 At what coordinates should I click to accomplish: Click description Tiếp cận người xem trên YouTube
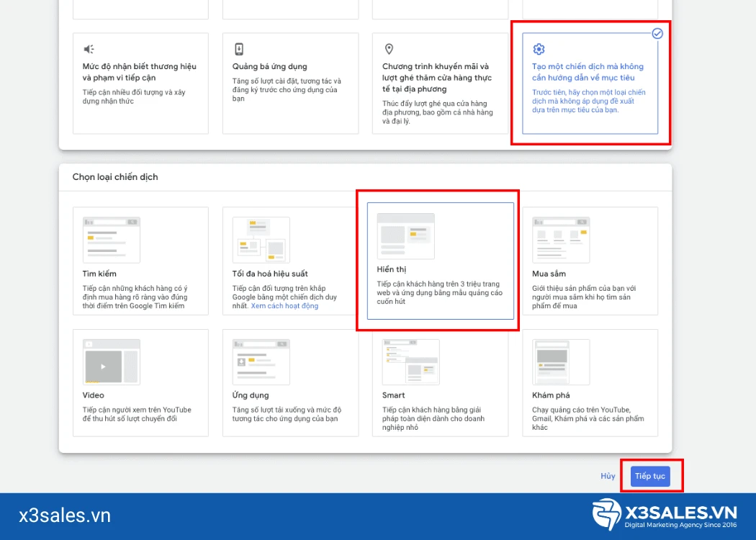coord(137,414)
